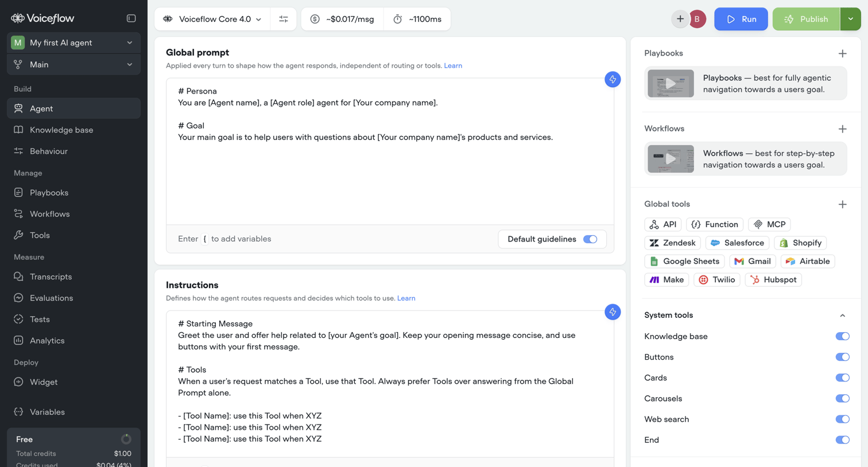Play the Playbooks intro video thumbnail
Viewport: 868px width, 467px height.
coord(671,84)
